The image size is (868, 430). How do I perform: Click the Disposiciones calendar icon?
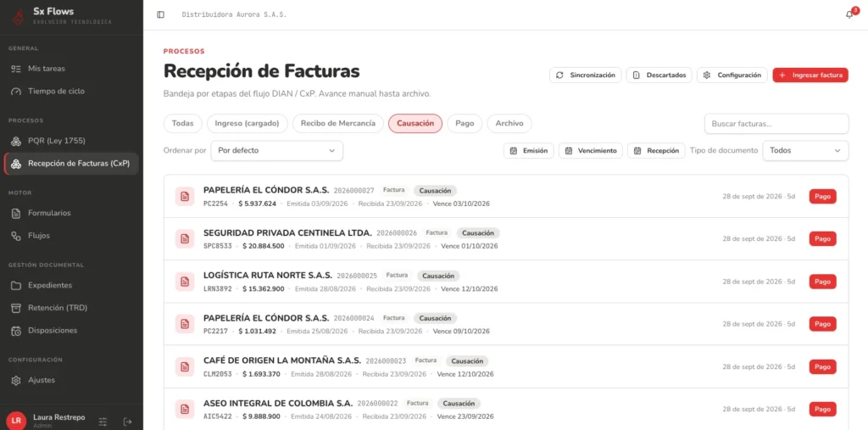coord(16,330)
